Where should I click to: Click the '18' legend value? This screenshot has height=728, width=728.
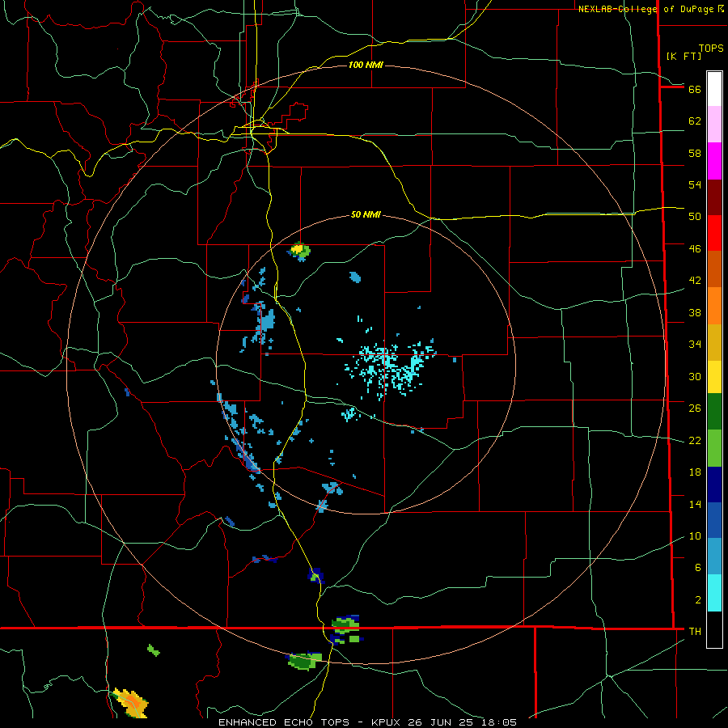[695, 472]
